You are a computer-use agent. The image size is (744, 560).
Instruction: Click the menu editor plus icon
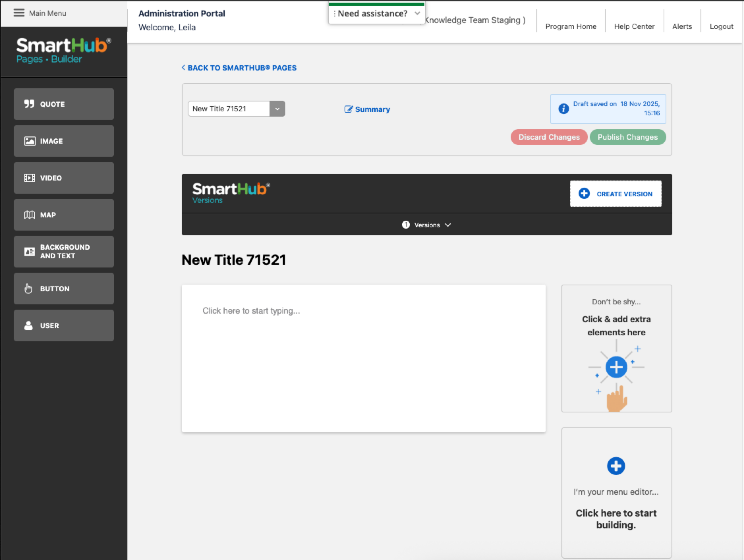coord(616,466)
